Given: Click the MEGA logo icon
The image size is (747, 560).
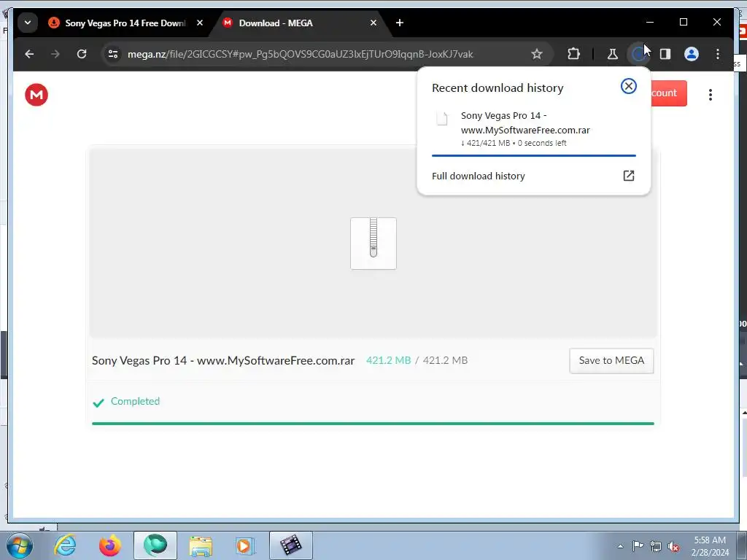Looking at the screenshot, I should click(36, 94).
